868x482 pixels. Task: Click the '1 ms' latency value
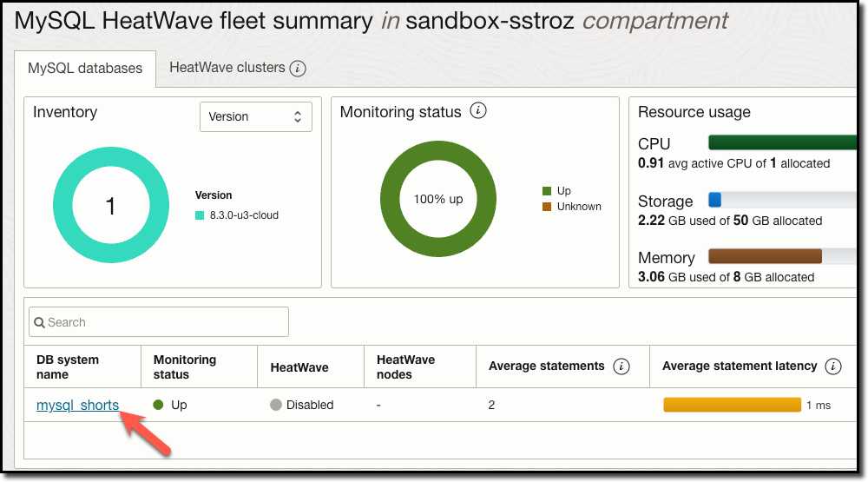coord(819,405)
